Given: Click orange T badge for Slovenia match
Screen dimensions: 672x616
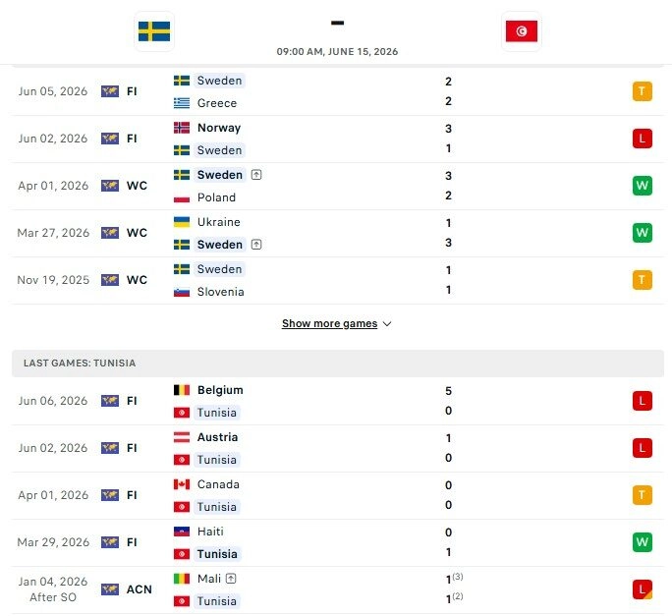Looking at the screenshot, I should (x=642, y=280).
